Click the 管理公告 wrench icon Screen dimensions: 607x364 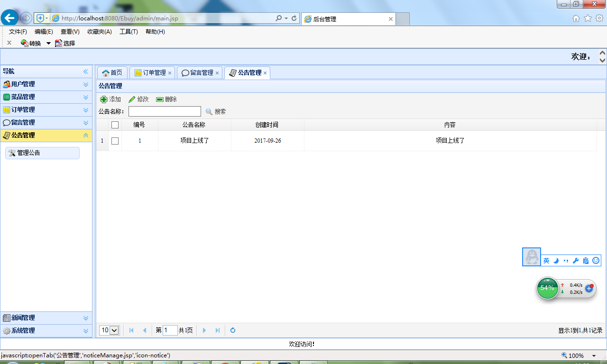[x=12, y=153]
